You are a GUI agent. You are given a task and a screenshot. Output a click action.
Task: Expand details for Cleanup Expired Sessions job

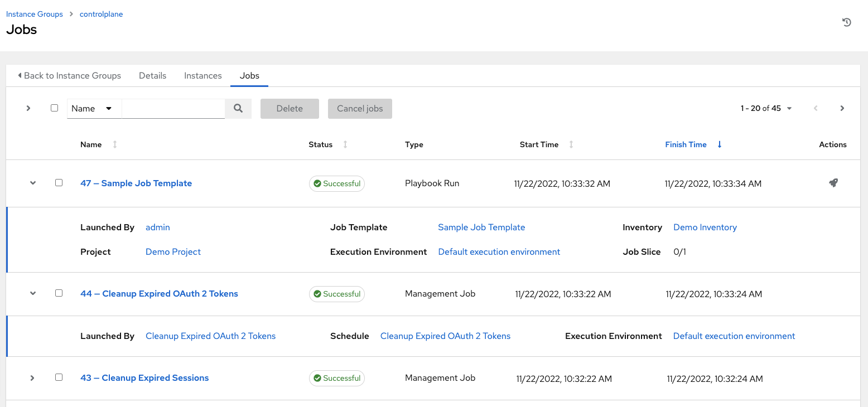click(32, 377)
